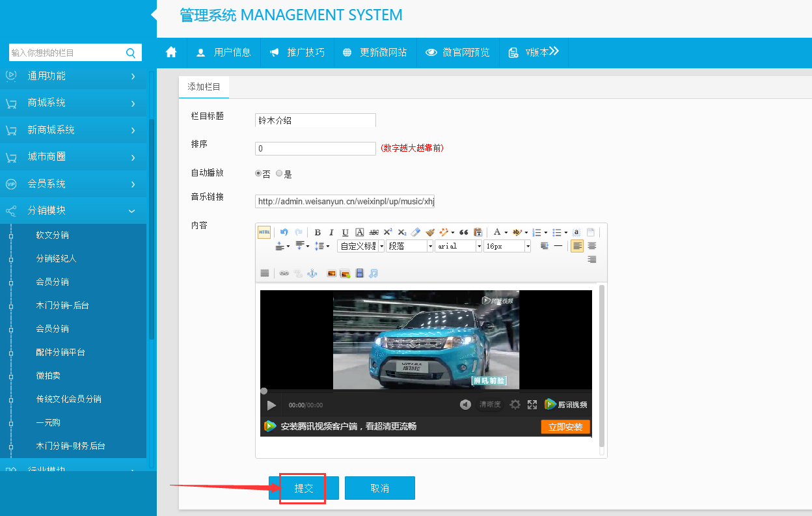Right-align the editor text
812x516 pixels.
pyautogui.click(x=591, y=259)
